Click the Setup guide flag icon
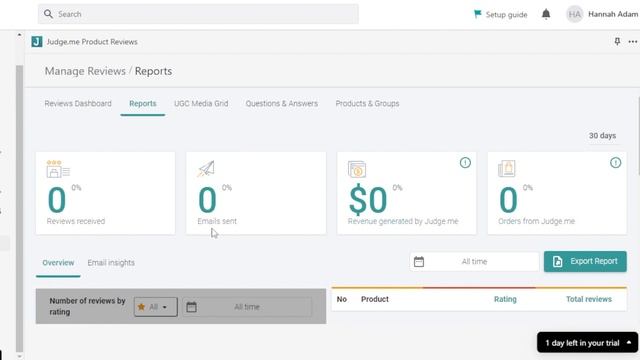Screen dimensions: 640x360 pyautogui.click(x=477, y=14)
